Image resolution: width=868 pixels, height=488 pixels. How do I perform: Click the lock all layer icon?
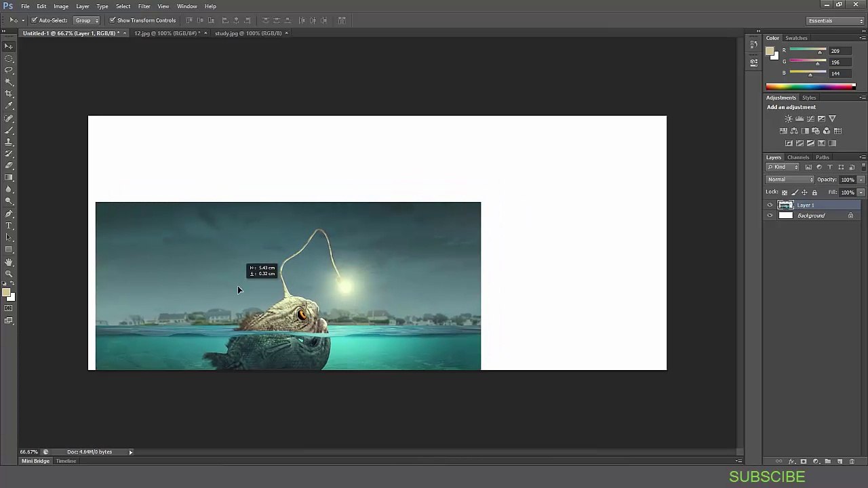coord(814,192)
